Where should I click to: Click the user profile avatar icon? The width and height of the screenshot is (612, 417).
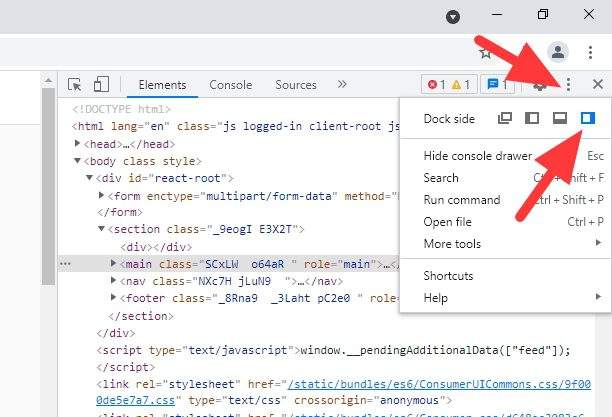[558, 52]
